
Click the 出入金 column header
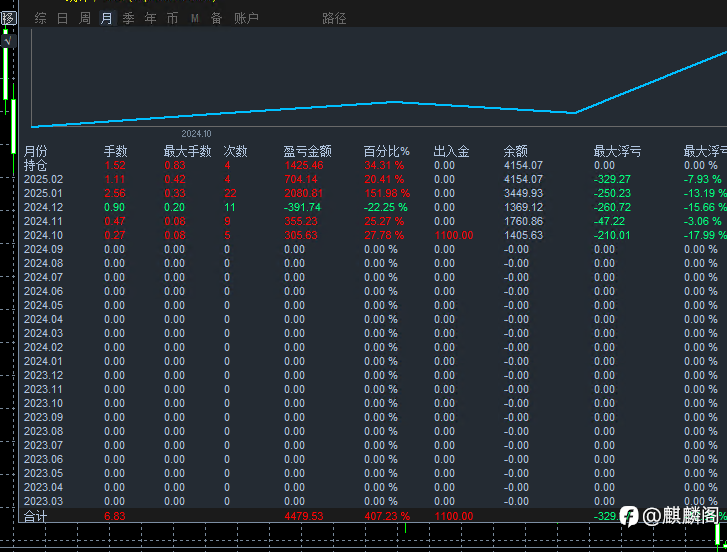click(452, 151)
